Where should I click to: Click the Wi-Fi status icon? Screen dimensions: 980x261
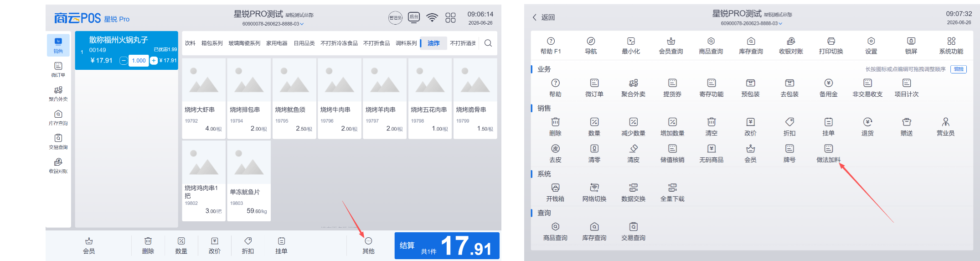point(432,18)
